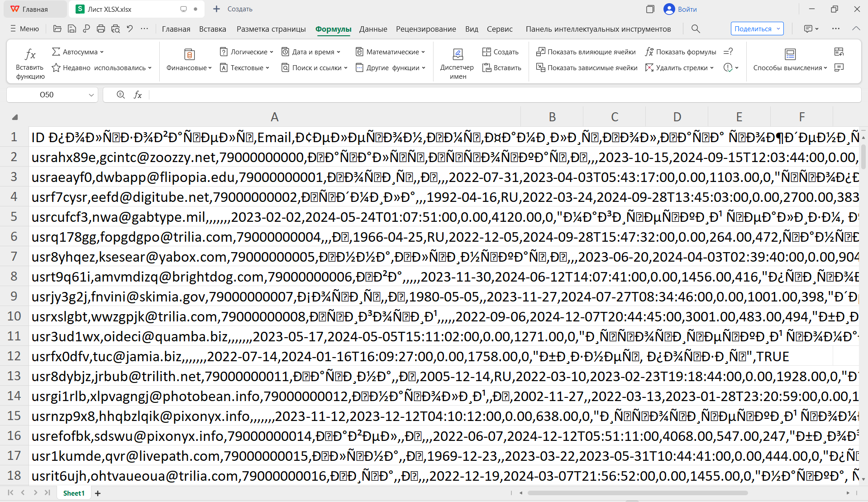This screenshot has width=868, height=502.
Task: Click the Insert Function fx icon
Action: (30, 55)
